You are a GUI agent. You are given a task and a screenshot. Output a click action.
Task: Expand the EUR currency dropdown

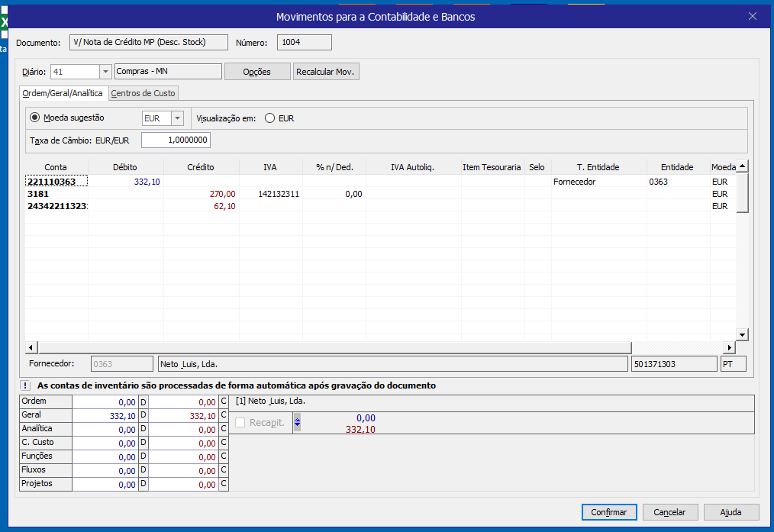(177, 118)
